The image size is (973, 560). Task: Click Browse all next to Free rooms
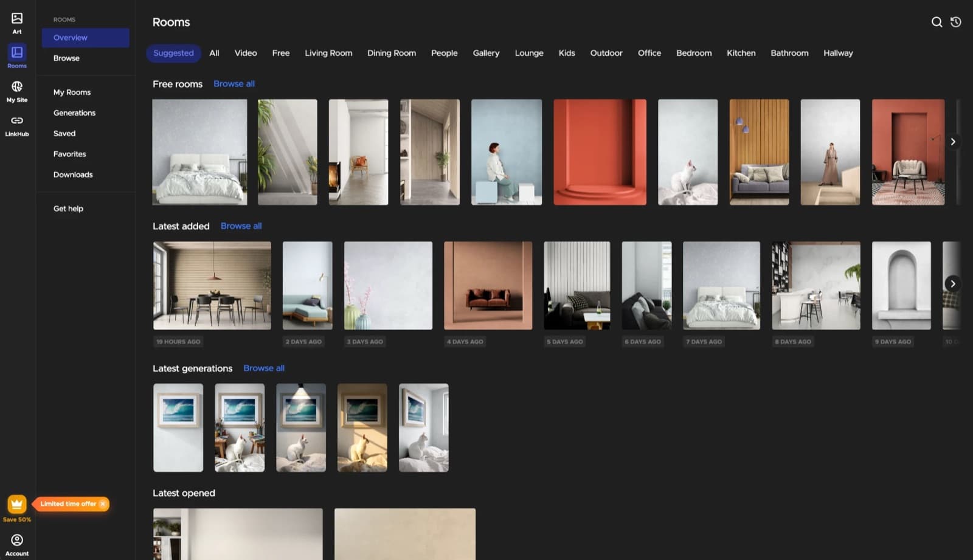234,84
